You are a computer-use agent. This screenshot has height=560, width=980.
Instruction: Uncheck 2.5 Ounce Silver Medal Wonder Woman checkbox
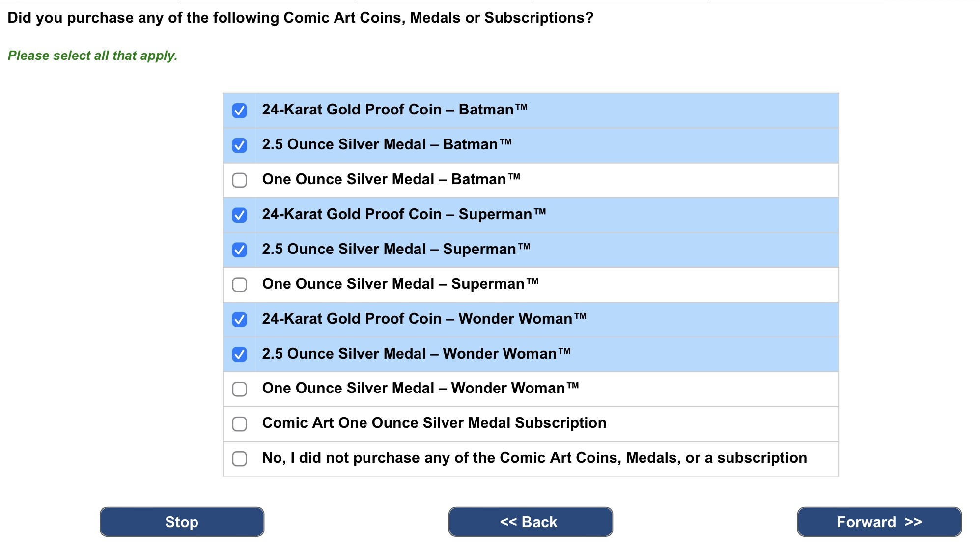point(239,354)
